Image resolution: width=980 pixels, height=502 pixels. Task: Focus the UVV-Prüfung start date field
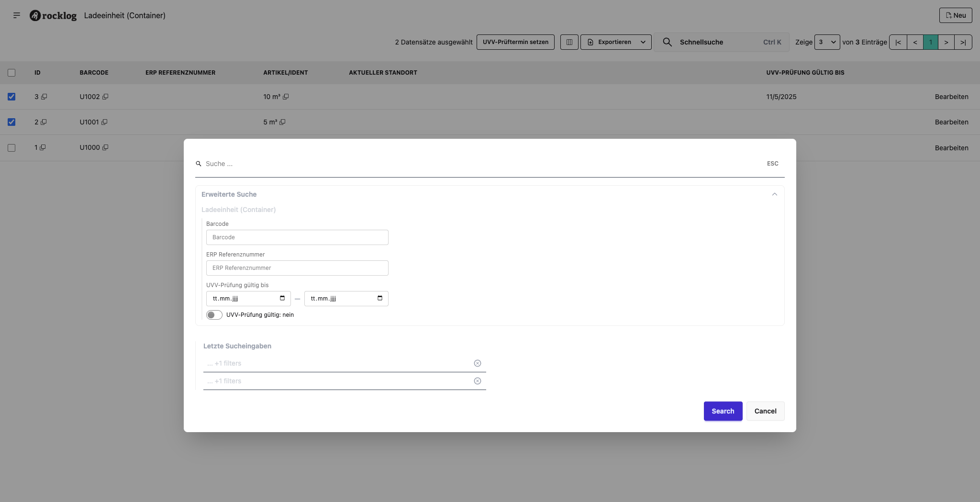(248, 299)
